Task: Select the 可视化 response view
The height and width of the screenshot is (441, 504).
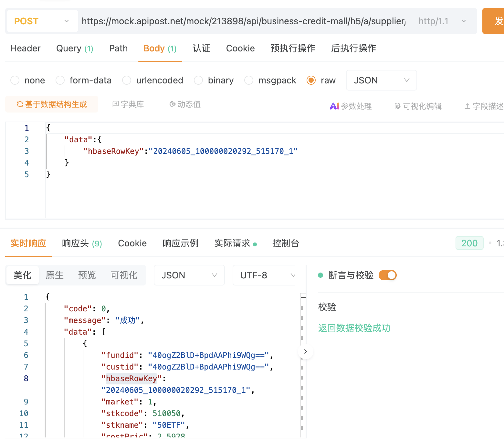Action: coord(124,275)
